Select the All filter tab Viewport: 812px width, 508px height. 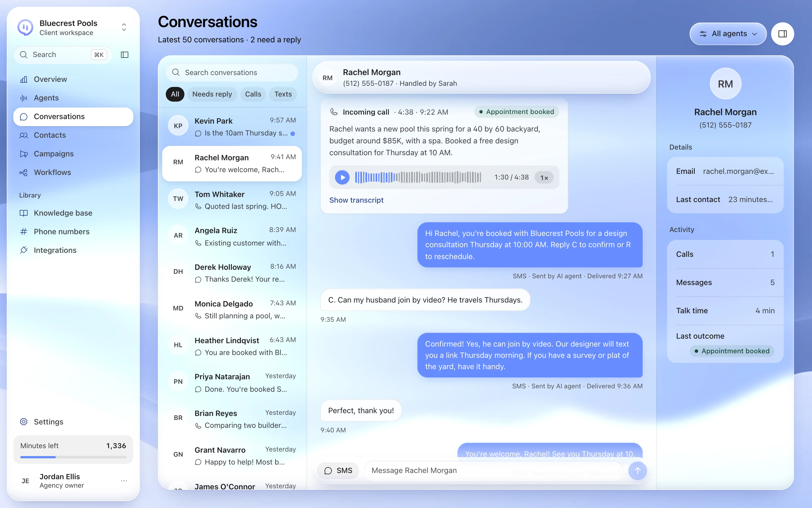tap(175, 94)
